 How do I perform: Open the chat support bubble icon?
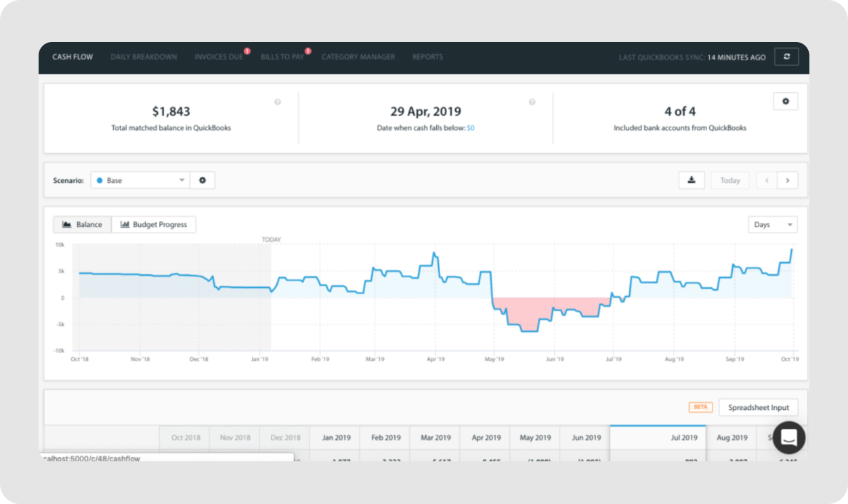click(788, 438)
